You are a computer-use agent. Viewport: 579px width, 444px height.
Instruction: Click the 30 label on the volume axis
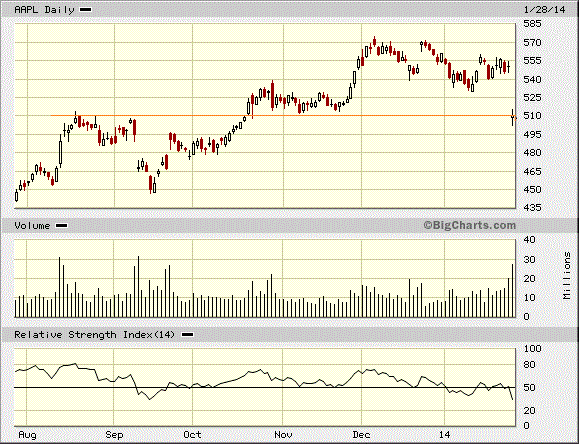click(530, 260)
